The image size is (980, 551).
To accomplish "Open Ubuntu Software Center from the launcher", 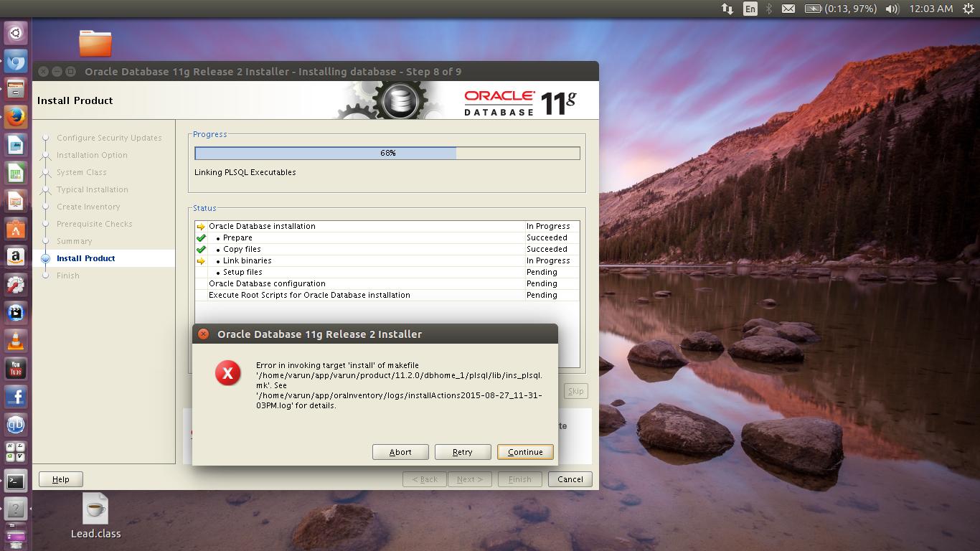I will [x=16, y=229].
